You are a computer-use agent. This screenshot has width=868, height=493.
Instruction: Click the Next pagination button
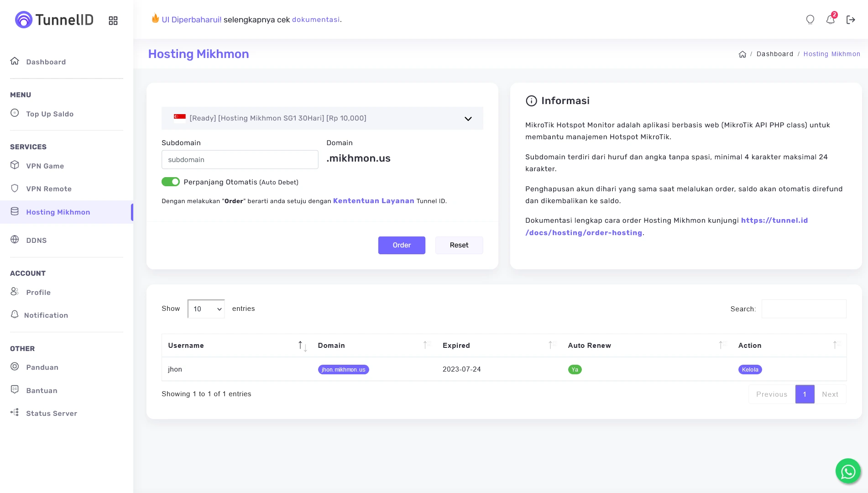[830, 394]
